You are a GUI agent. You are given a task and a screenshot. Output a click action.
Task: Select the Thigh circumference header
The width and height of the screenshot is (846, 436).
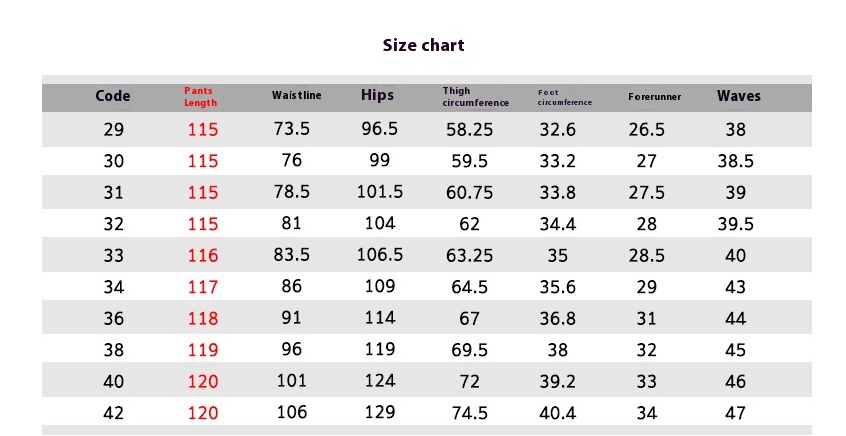coord(475,97)
